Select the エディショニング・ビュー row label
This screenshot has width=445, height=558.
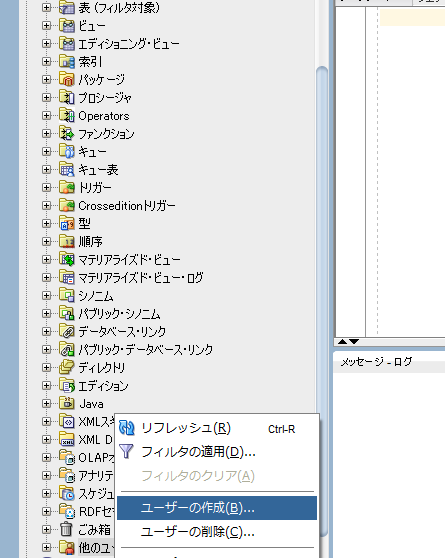point(129,43)
